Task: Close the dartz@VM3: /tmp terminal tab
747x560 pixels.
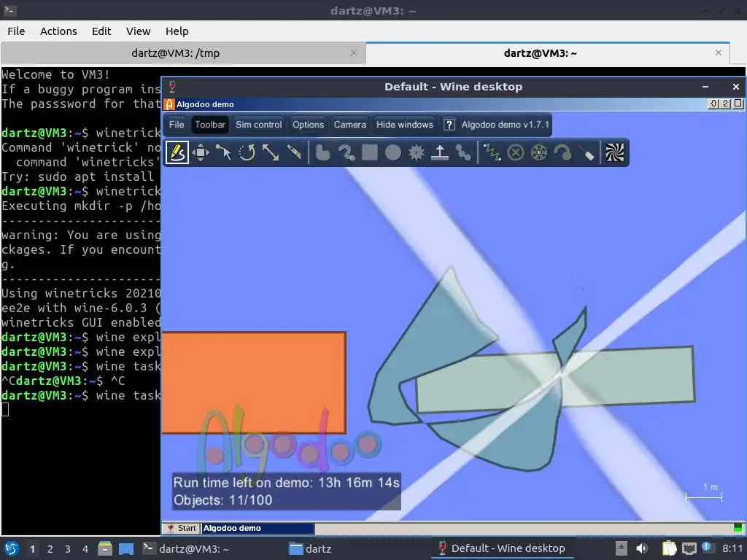Action: point(354,52)
